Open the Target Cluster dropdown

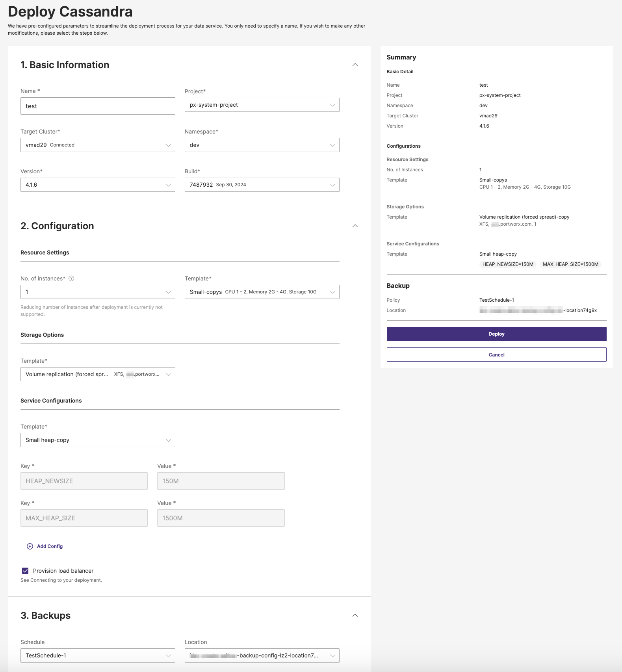point(98,145)
